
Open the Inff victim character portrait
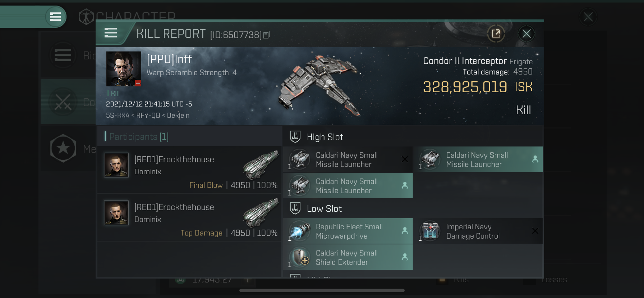[x=124, y=69]
